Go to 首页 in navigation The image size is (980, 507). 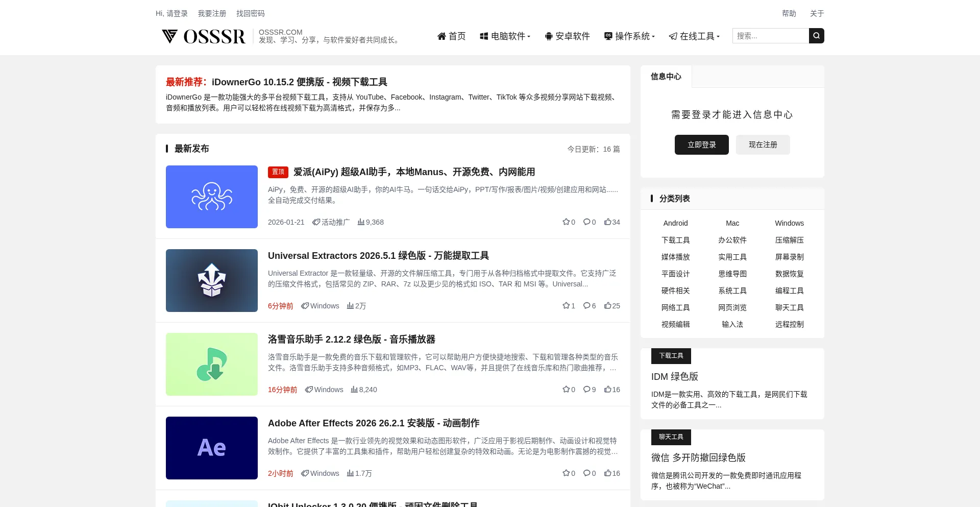452,36
